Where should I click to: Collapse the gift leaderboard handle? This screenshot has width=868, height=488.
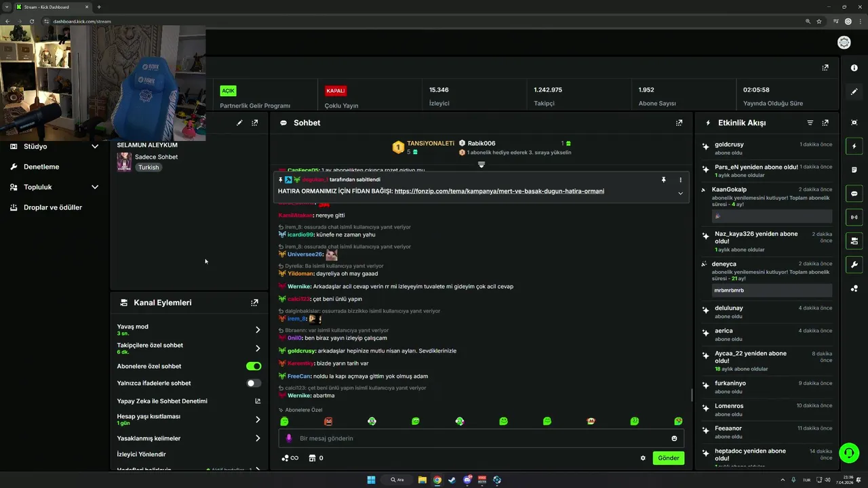point(481,164)
